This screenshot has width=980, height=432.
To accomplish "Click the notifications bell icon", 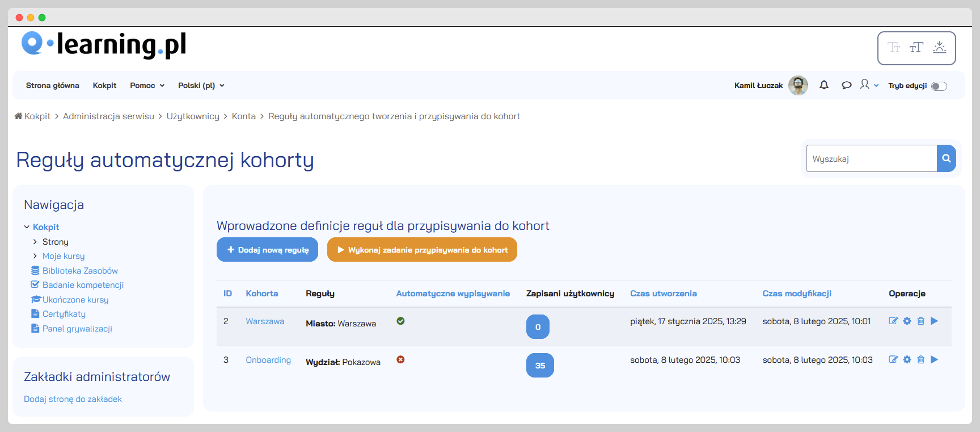I will (824, 85).
